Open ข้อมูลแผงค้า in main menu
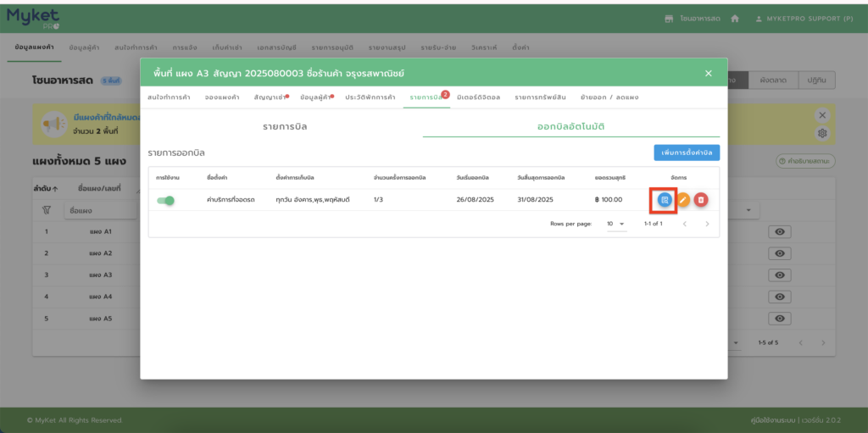The width and height of the screenshot is (868, 433). pos(34,47)
